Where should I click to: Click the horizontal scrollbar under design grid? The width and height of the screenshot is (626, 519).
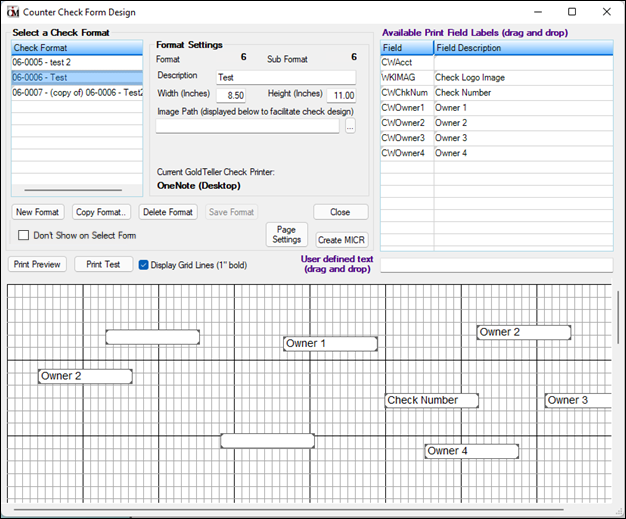(289, 510)
